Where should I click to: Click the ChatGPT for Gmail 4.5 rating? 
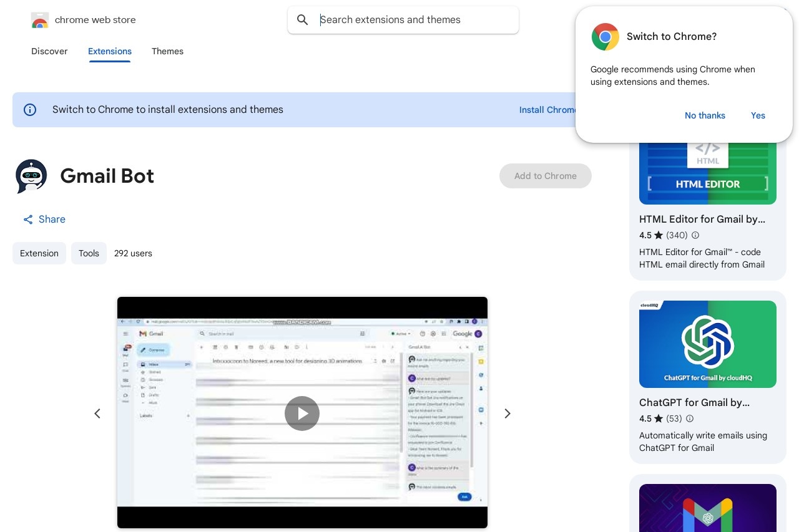651,418
